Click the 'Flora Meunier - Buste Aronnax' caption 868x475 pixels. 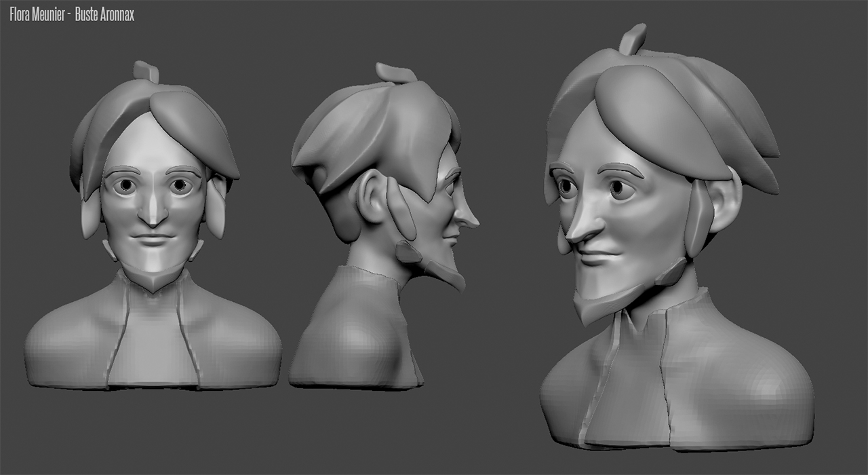coord(72,14)
